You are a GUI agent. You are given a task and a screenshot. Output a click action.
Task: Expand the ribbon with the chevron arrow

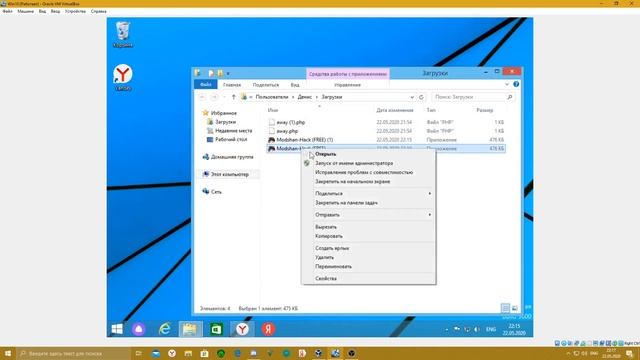point(507,84)
